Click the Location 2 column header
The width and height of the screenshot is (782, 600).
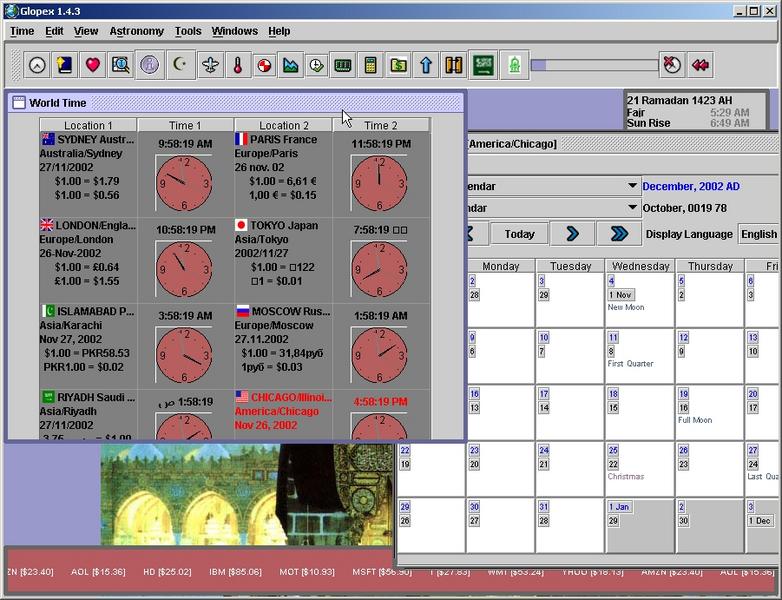[x=283, y=125]
